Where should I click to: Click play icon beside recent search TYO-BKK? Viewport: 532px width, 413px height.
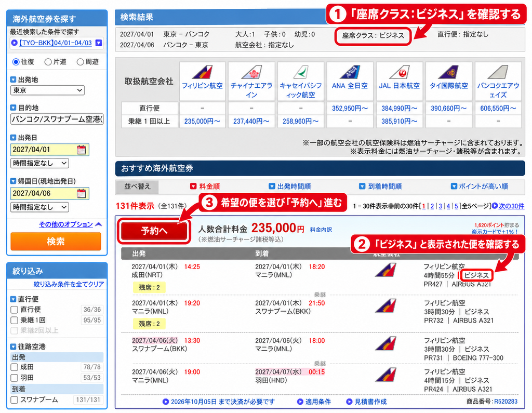(14, 43)
